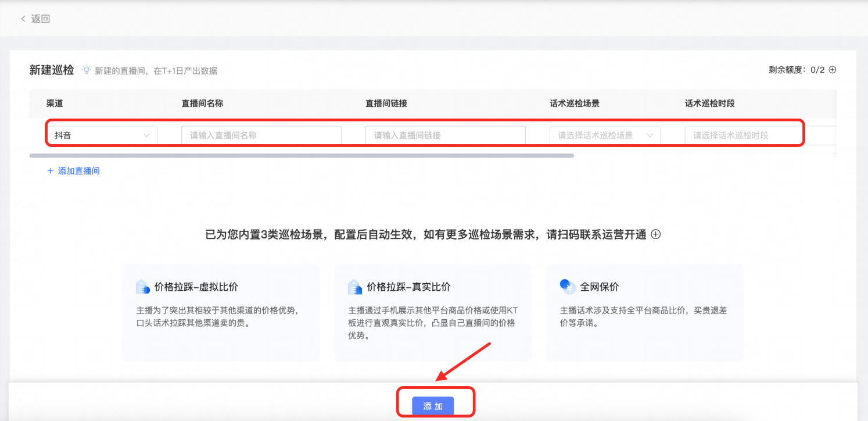Click the 剩余额度：0/2 text

797,70
